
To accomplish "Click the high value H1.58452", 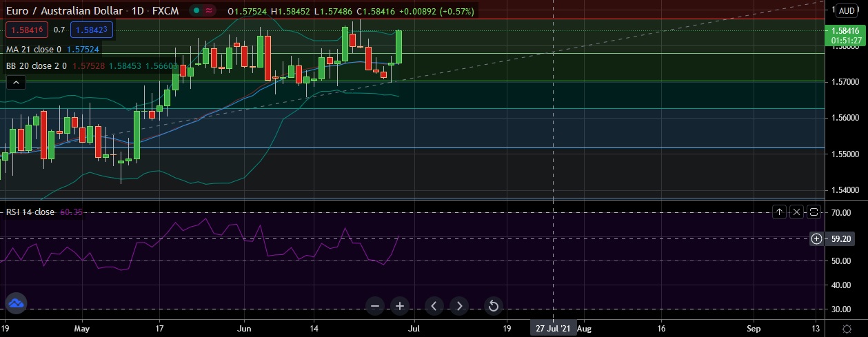I will (291, 11).
